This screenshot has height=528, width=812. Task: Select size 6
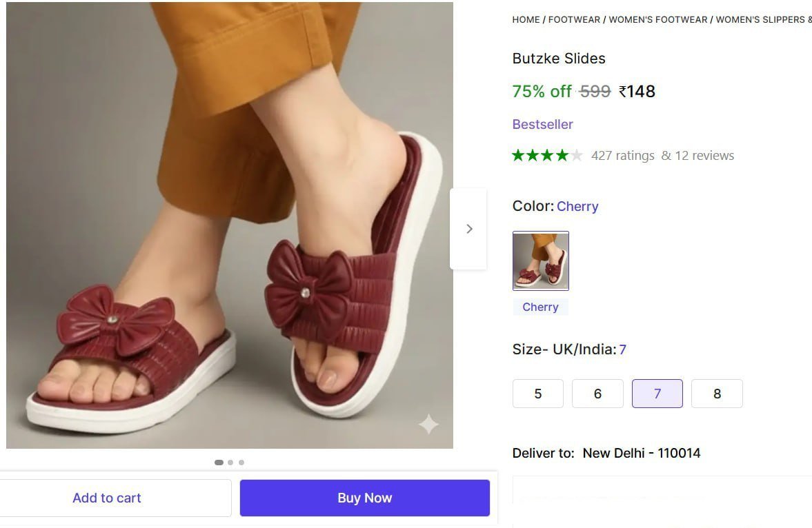point(597,394)
